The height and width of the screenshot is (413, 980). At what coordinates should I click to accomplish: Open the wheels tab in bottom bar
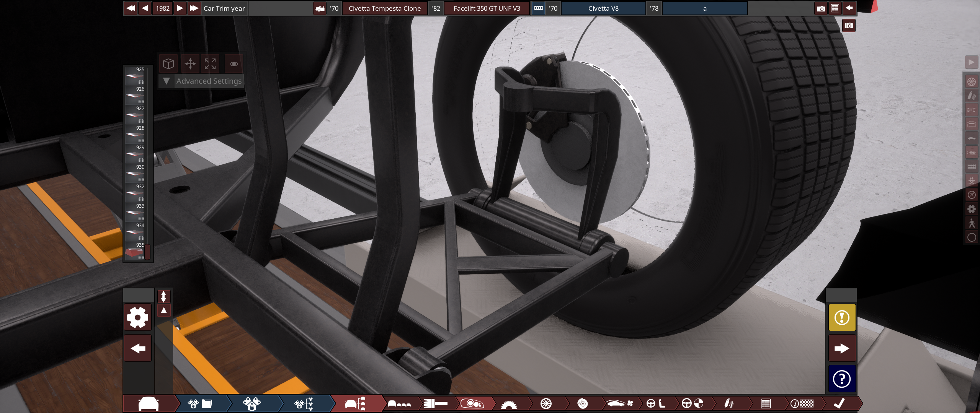click(x=546, y=404)
